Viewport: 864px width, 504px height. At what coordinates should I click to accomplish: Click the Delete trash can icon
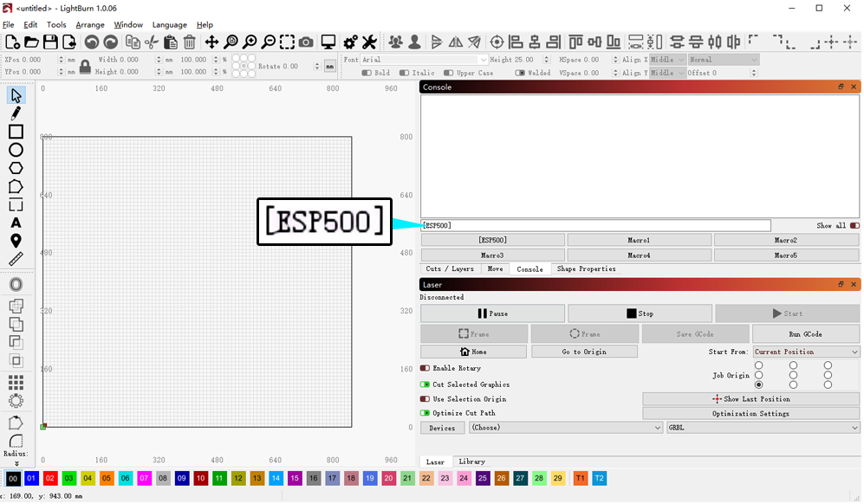click(x=189, y=42)
